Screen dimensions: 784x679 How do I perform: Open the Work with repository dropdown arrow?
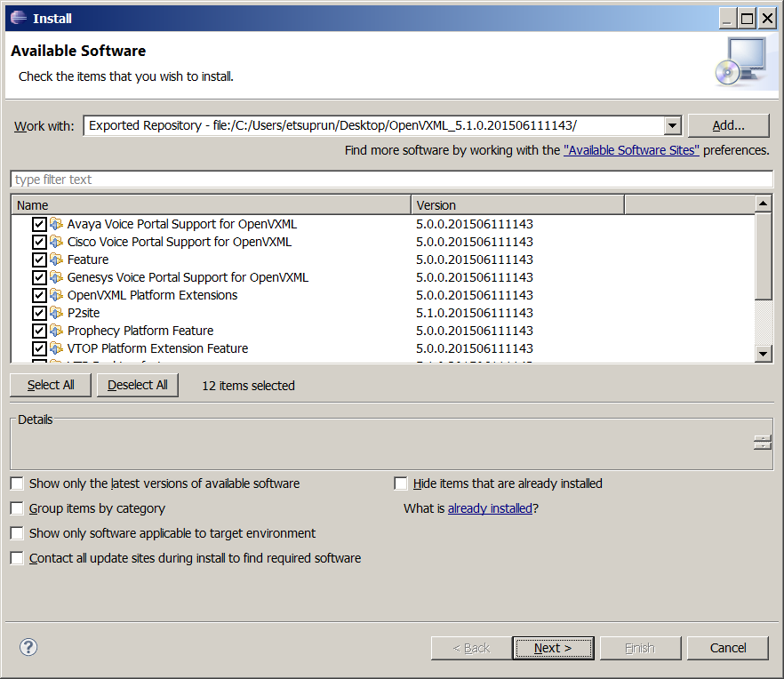(673, 125)
